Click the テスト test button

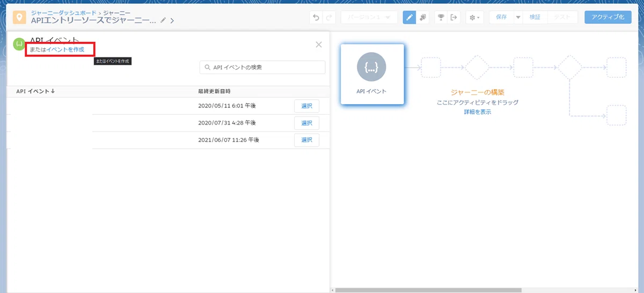(562, 17)
